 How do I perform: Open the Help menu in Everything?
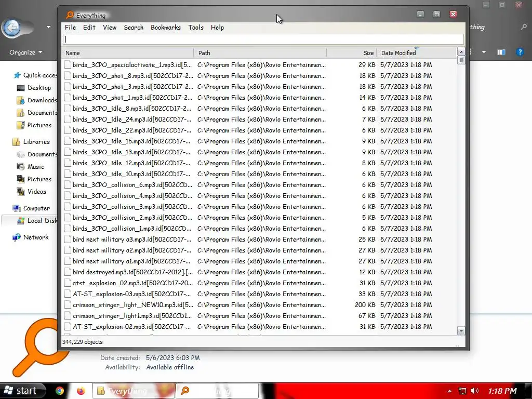217,28
